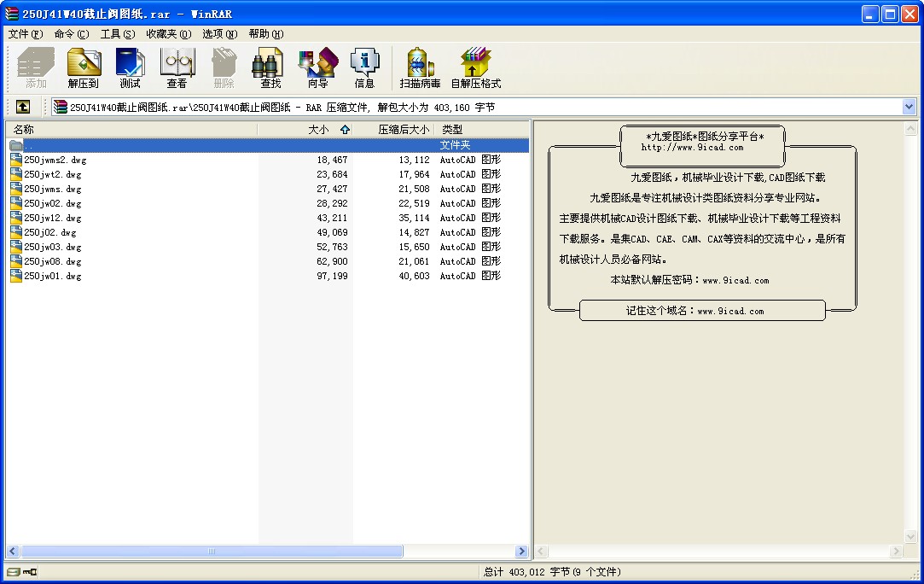This screenshot has height=584, width=924.
Task: Open the File (文件) menu
Action: [x=25, y=34]
